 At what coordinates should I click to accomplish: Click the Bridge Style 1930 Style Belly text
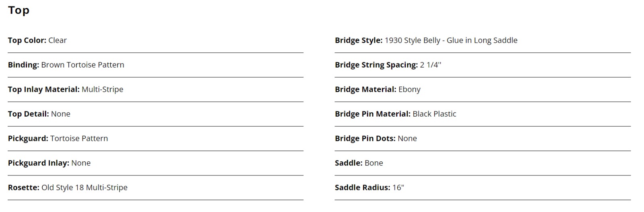click(x=426, y=40)
